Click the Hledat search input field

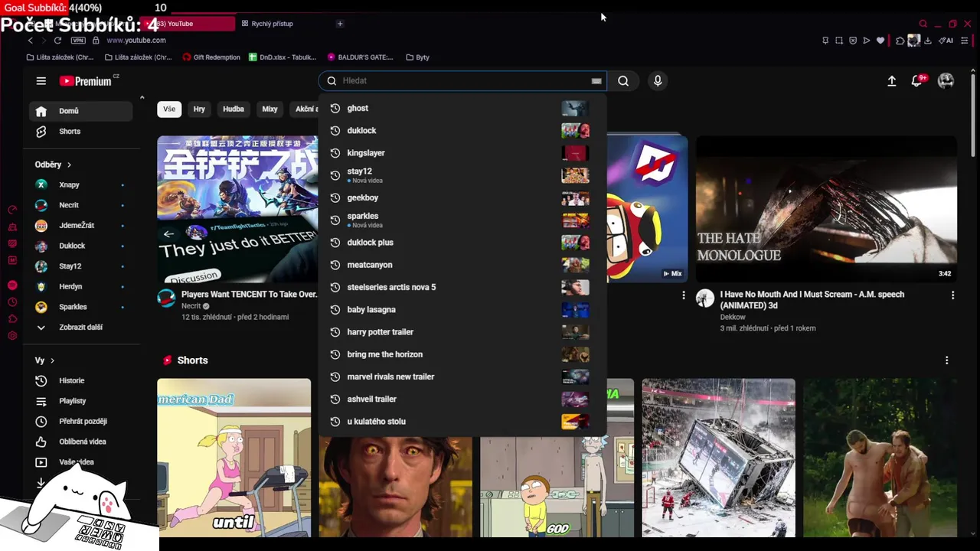coord(463,81)
